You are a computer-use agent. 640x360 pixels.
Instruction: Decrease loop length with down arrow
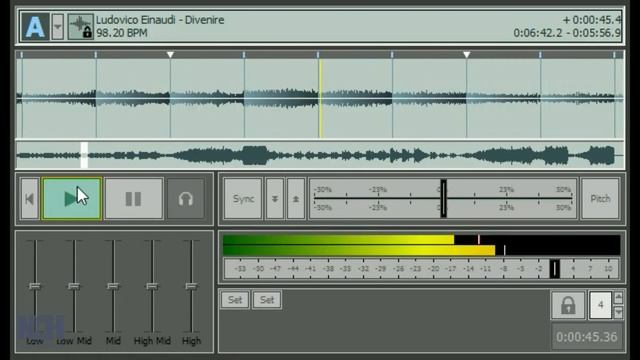pos(618,312)
